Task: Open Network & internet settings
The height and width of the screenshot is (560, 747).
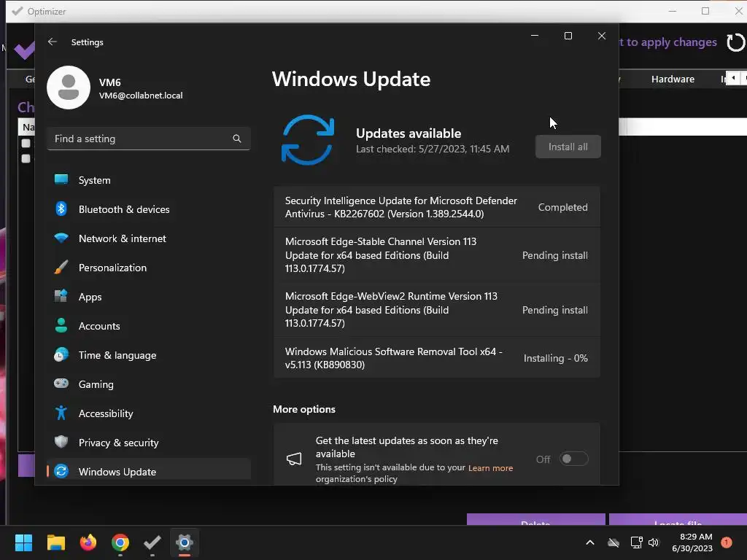Action: 149,238
